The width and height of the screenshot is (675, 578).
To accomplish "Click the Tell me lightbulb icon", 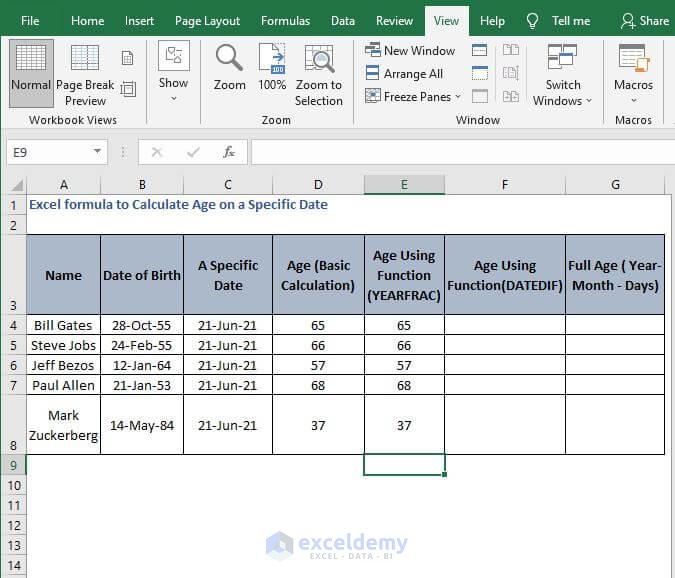I will [533, 21].
